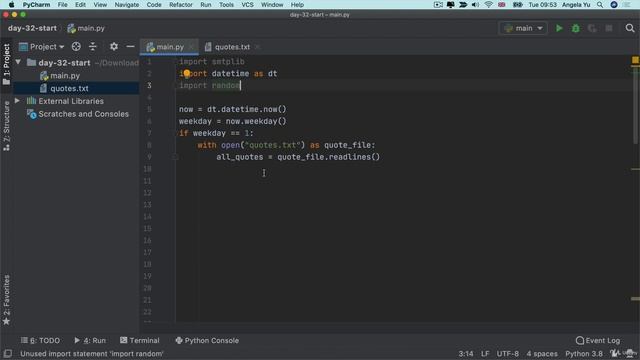Click the locate/select opened file target icon

pyautogui.click(x=76, y=47)
